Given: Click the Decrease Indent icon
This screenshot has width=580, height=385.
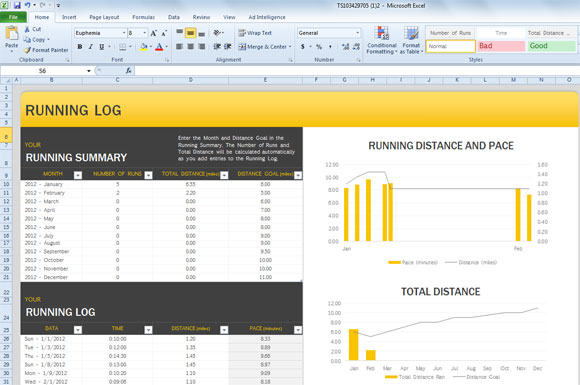Looking at the screenshot, I should coord(217,47).
